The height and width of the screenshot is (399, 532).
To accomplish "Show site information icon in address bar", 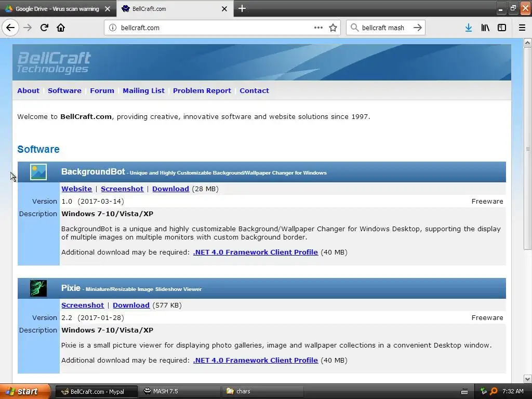I will click(x=113, y=28).
